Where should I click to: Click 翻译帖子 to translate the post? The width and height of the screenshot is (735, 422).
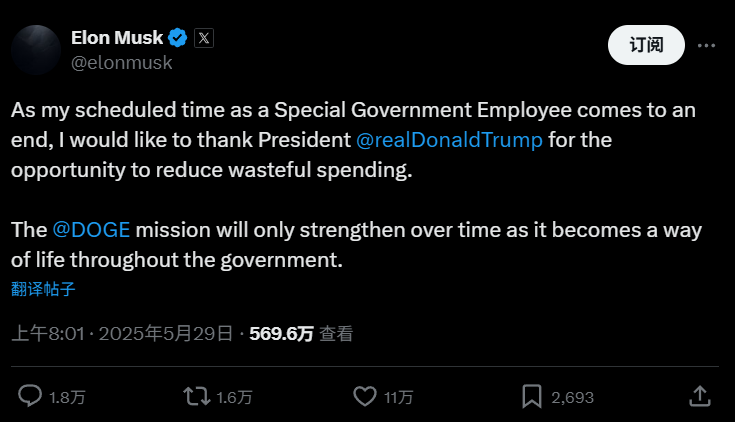[x=44, y=289]
